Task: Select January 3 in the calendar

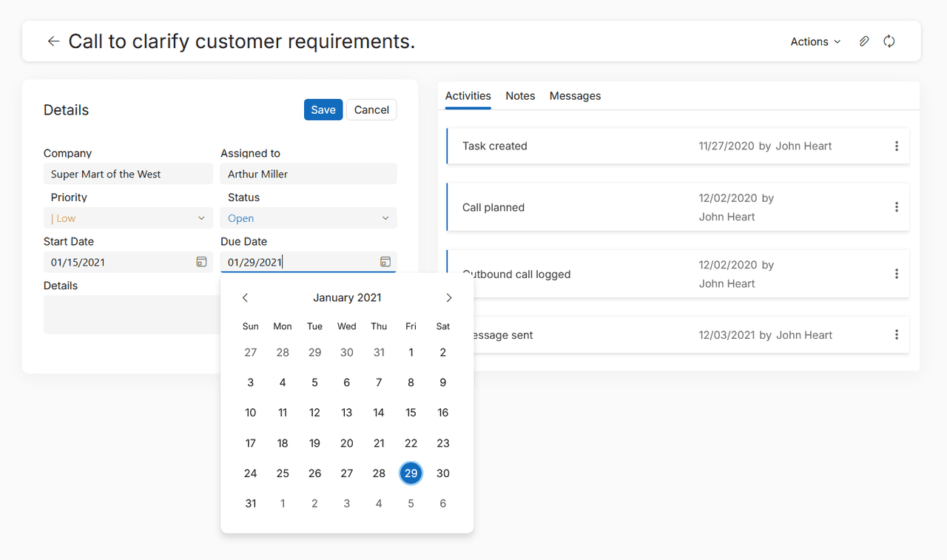Action: (x=251, y=382)
